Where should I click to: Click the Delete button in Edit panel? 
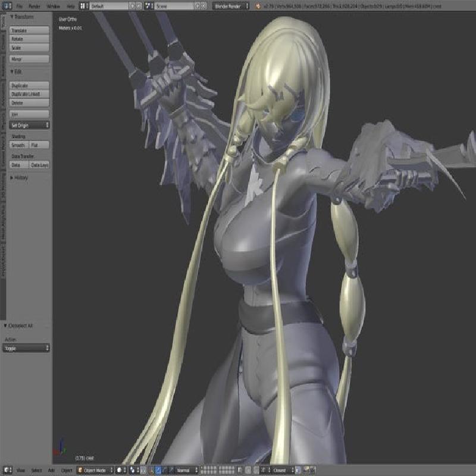coord(29,103)
